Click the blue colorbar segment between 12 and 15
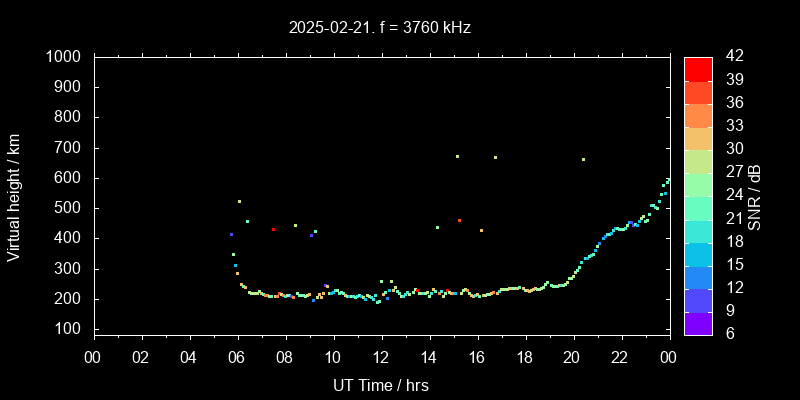Viewport: 800px width, 400px height. 698,275
